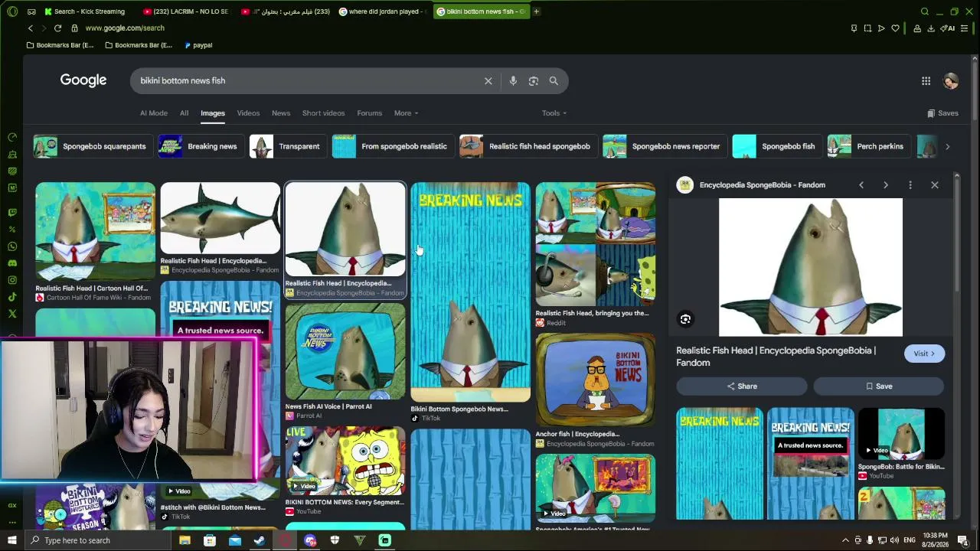The height and width of the screenshot is (551, 980).
Task: Switch to Kick Streaming browser tab
Action: 88,11
